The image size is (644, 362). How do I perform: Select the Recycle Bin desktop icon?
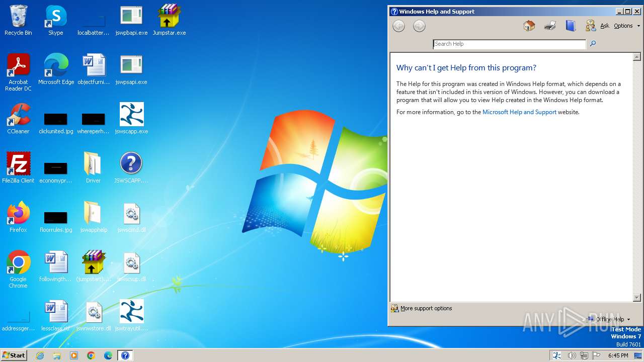(x=18, y=21)
